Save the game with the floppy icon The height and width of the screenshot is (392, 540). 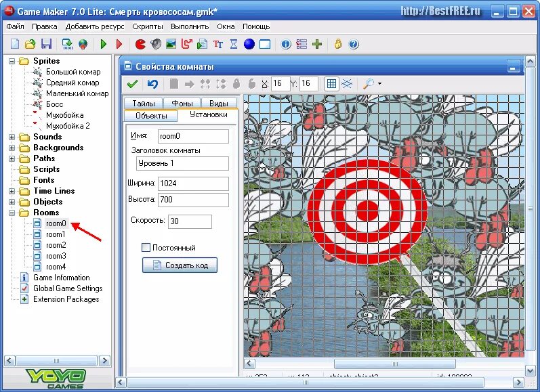click(46, 44)
